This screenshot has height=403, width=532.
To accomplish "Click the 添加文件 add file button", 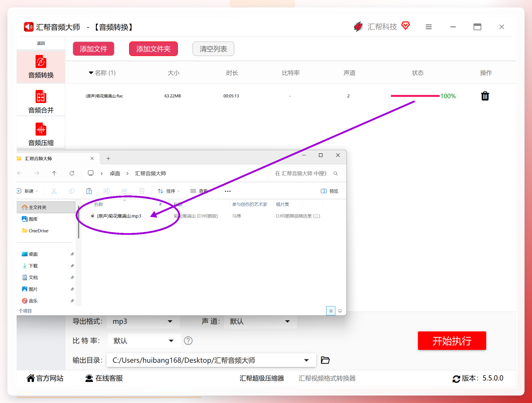I will (94, 49).
